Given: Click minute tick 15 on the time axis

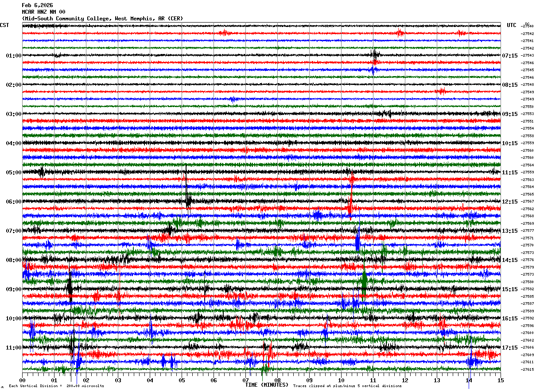Looking at the screenshot, I should tap(501, 380).
